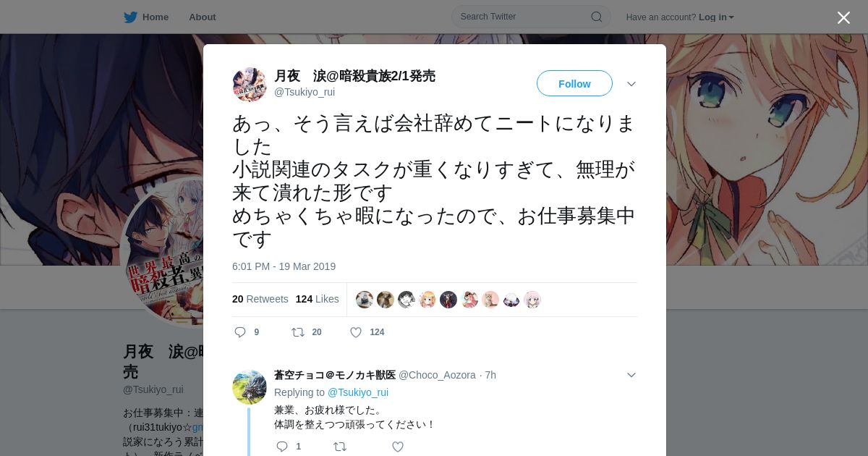The image size is (868, 456).
Task: Open the About menu item
Action: tap(202, 17)
